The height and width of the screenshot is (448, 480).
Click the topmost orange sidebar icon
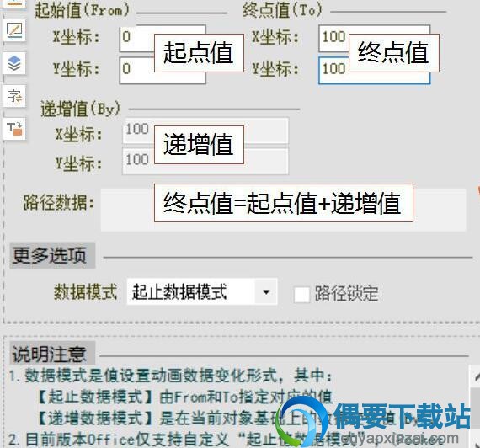pos(14,3)
